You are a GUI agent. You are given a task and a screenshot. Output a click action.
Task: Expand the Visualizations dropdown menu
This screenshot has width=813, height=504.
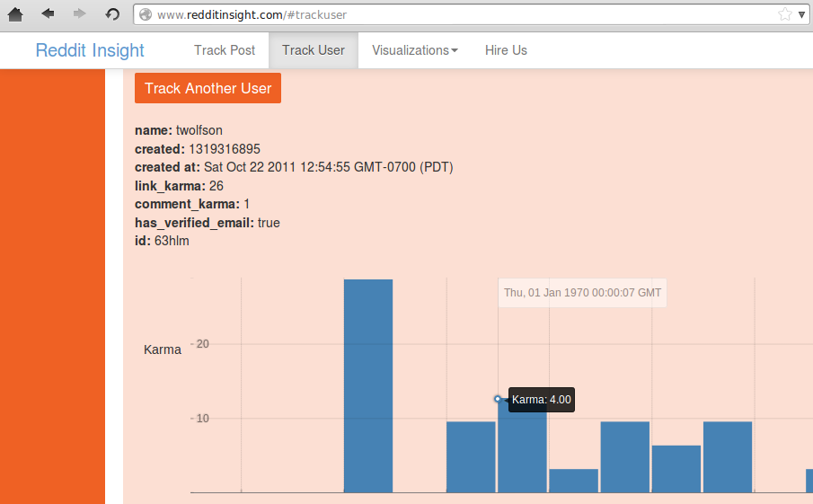tap(415, 50)
